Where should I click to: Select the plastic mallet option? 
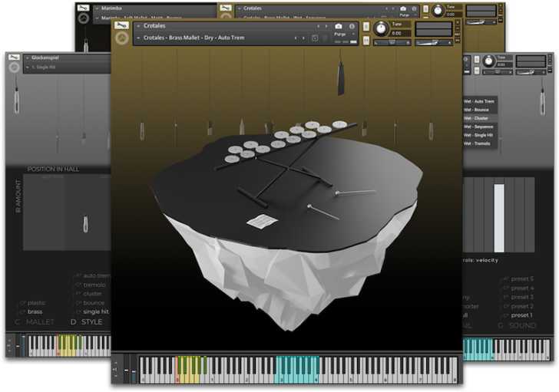click(x=36, y=302)
